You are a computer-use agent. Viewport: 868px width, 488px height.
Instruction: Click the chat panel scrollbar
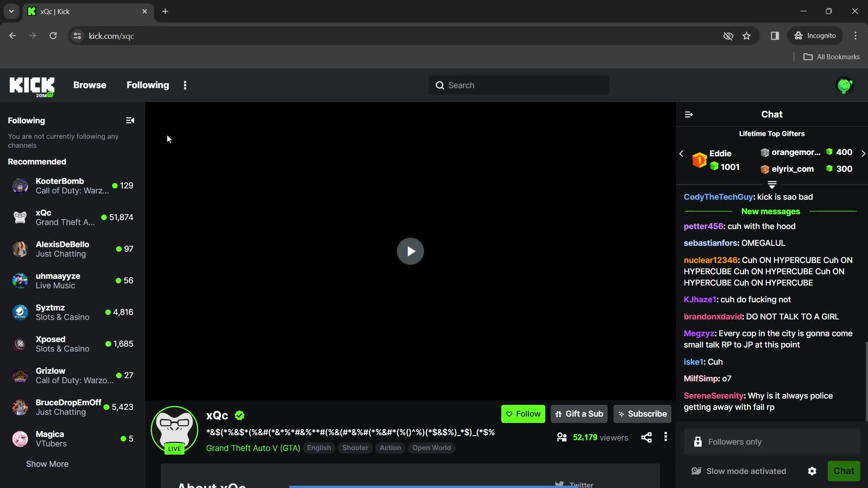866,381
